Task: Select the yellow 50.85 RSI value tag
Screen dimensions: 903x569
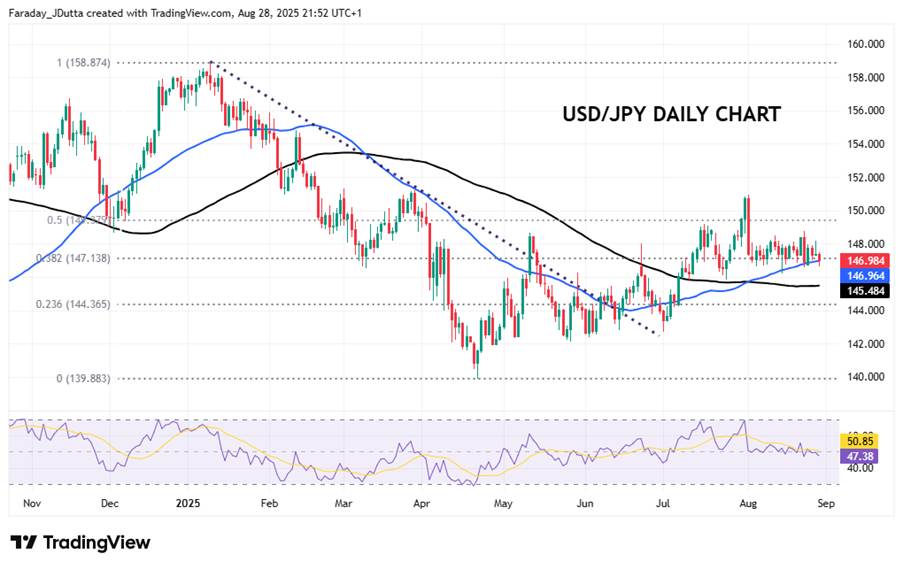Action: (861, 439)
